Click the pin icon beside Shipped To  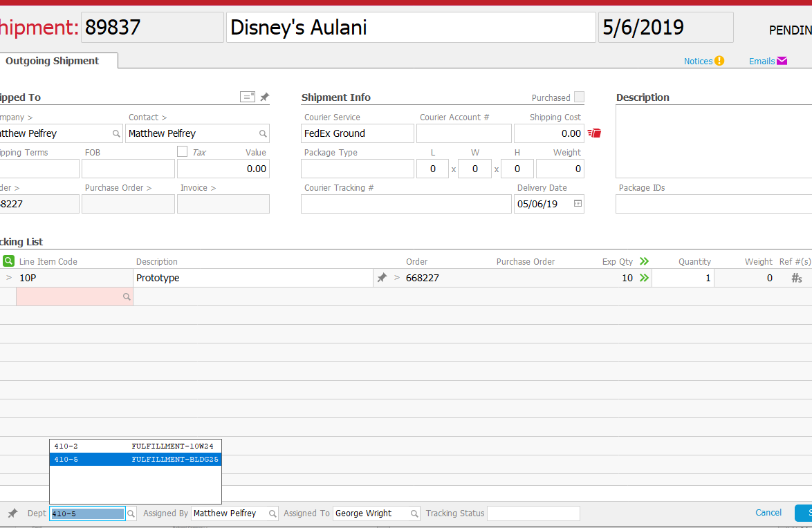coord(265,97)
